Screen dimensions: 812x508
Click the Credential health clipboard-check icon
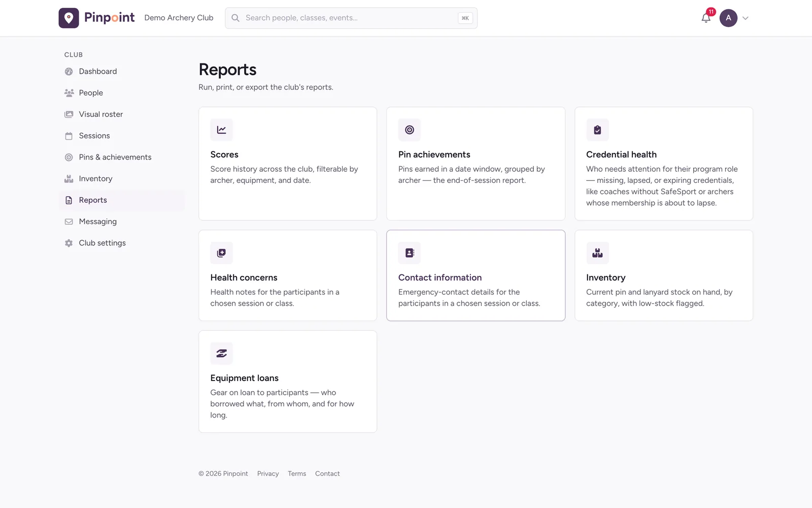click(597, 130)
